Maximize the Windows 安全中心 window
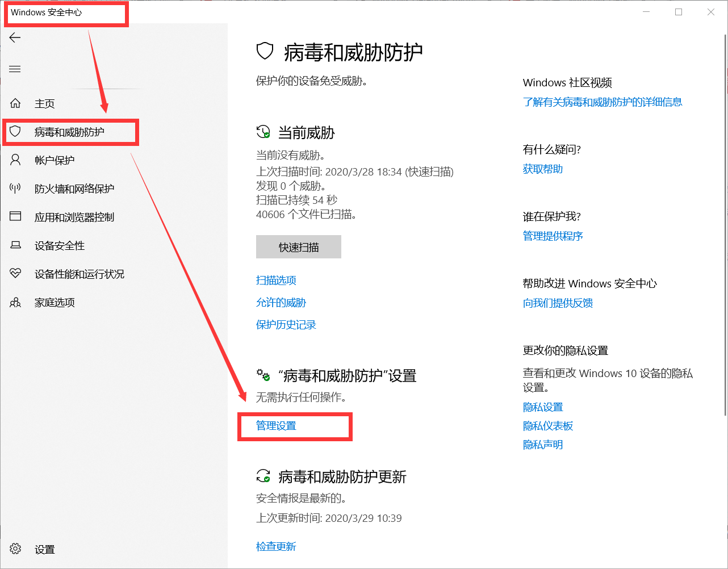 pos(679,12)
